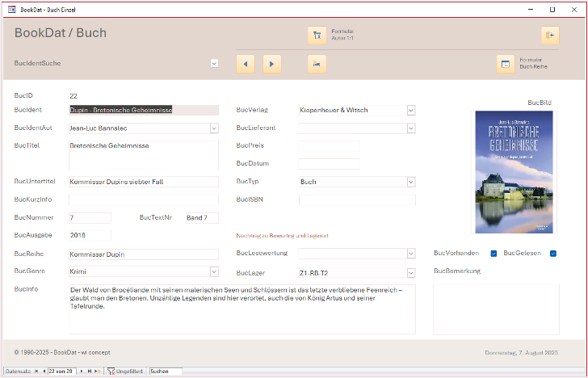Toggle the BucVorhanden checkbox
Image resolution: width=588 pixels, height=378 pixels.
click(493, 254)
